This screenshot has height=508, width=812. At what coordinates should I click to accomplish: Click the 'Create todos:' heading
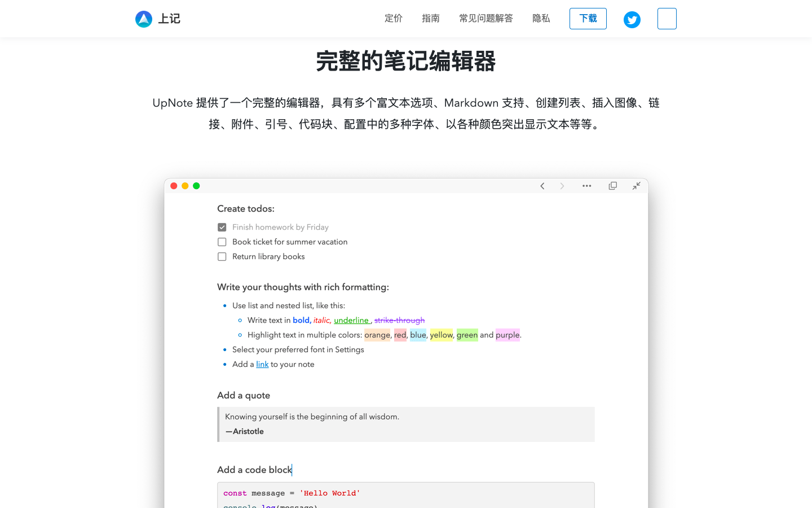246,209
